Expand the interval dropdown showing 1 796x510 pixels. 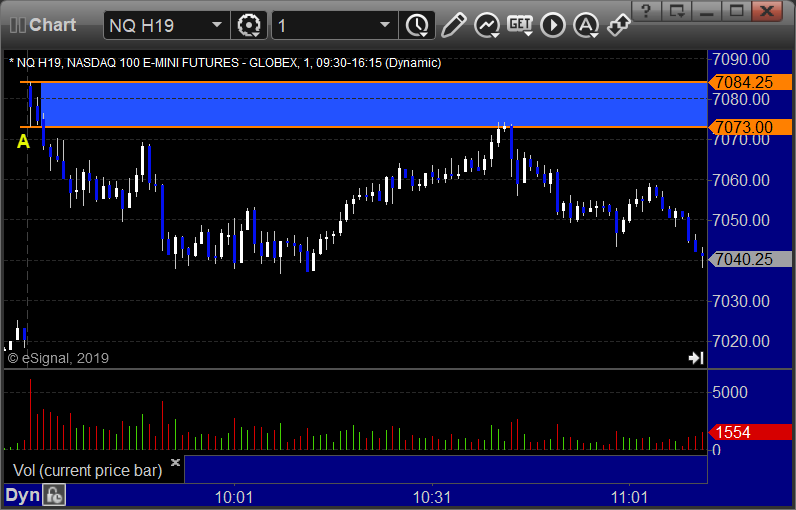pos(385,25)
